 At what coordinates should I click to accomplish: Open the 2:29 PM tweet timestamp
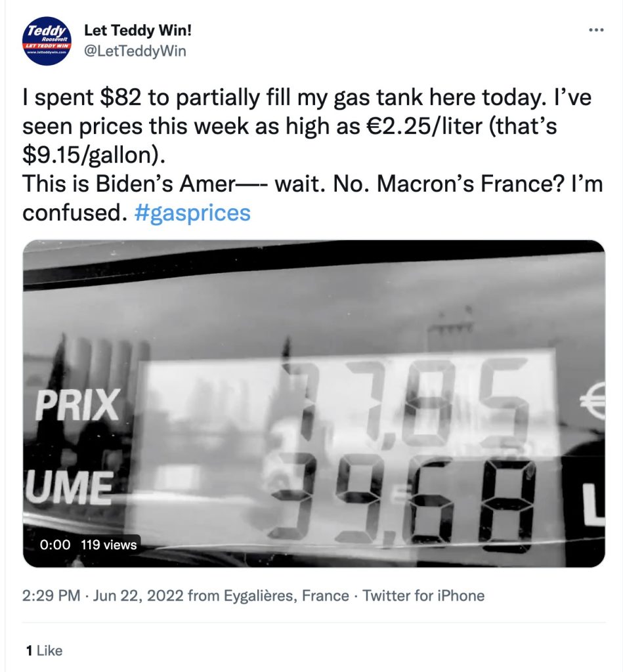(x=51, y=596)
